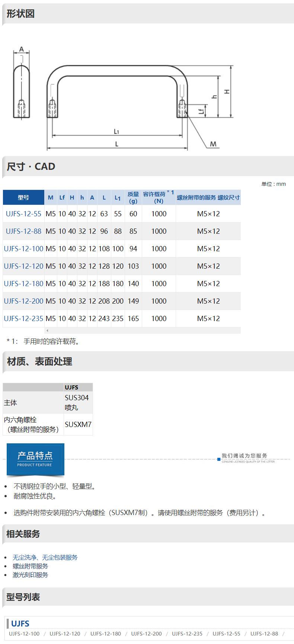Screen dimensions: 294x644
Task: Click UJFS-12-200 in the dimension table
Action: pos(23,301)
